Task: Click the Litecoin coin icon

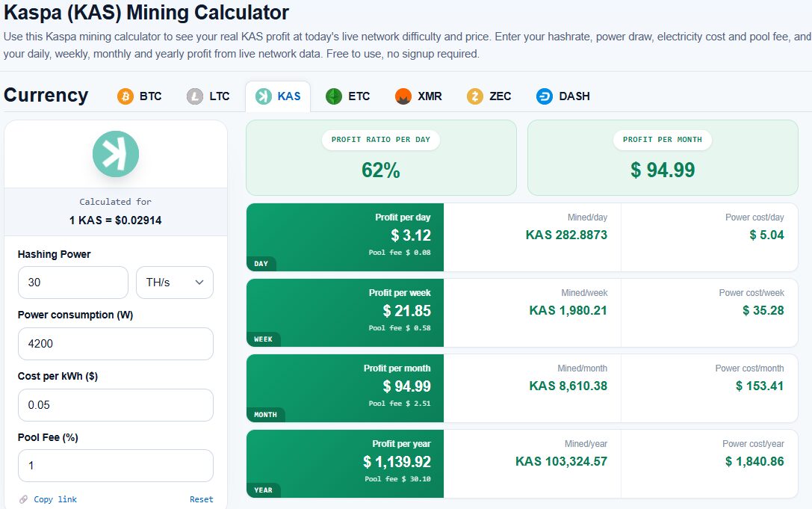Action: (195, 96)
